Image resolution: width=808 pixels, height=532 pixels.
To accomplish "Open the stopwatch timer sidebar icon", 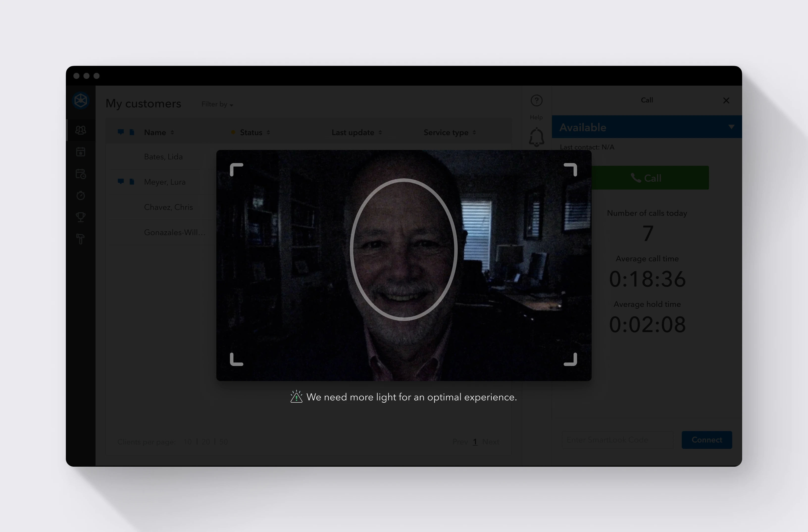I will [81, 195].
